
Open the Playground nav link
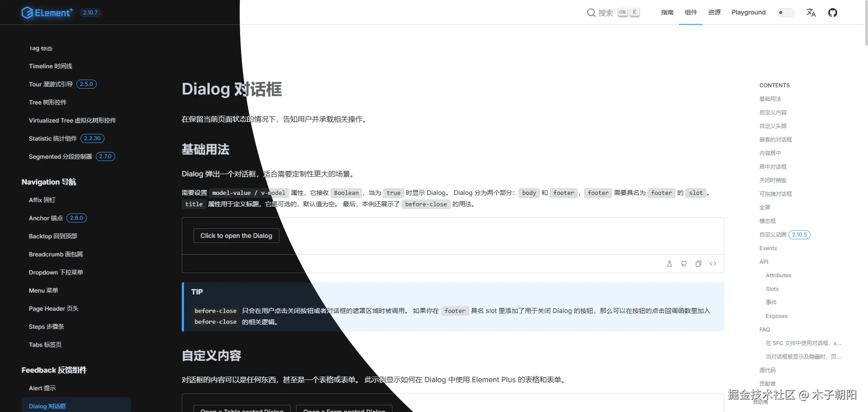pos(749,13)
